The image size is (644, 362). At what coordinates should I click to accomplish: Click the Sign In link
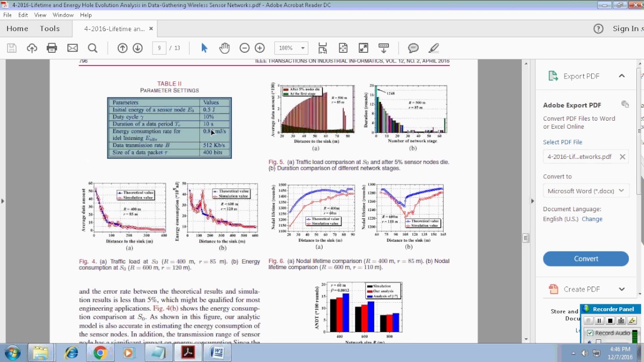tap(625, 29)
